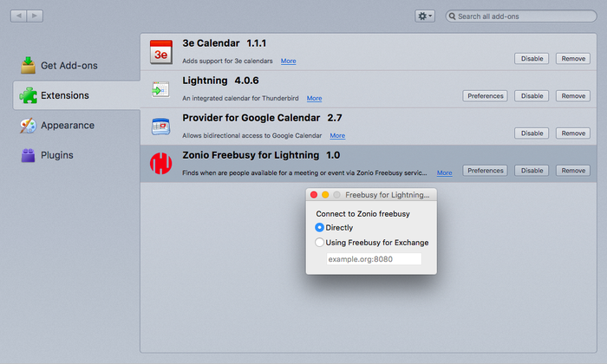Open the Get Add-ons section
Screen dimensions: 607x364
[x=59, y=65]
